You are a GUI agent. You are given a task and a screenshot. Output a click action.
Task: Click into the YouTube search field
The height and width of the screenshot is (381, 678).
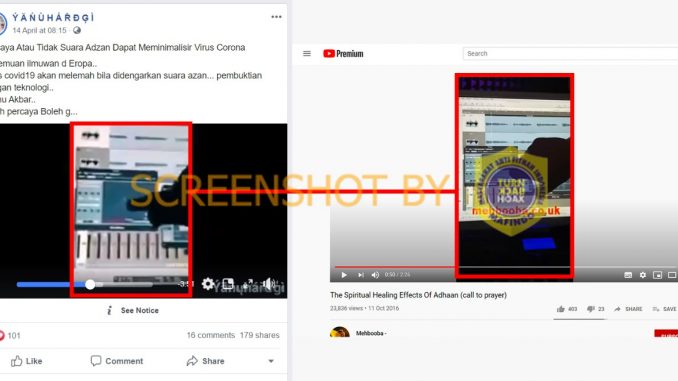click(570, 54)
